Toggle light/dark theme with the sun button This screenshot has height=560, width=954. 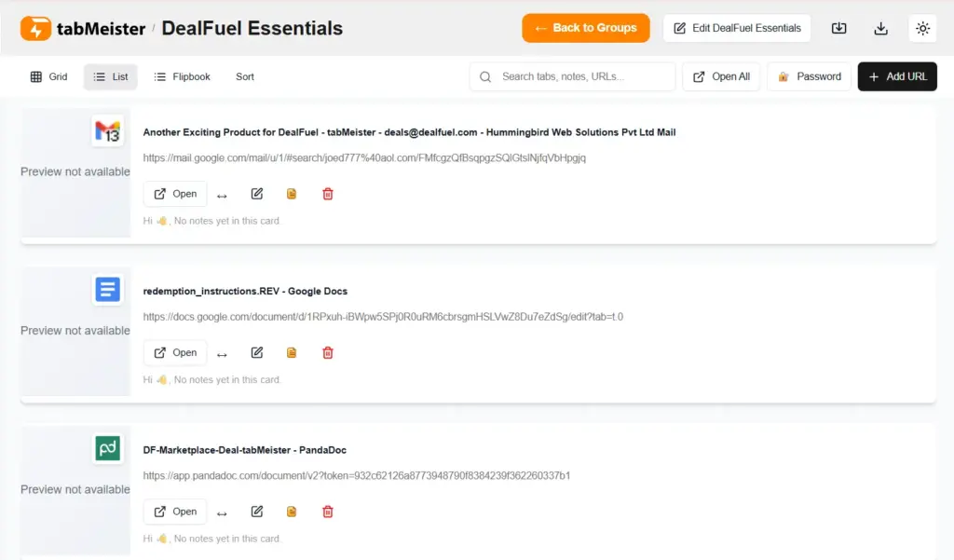(922, 28)
